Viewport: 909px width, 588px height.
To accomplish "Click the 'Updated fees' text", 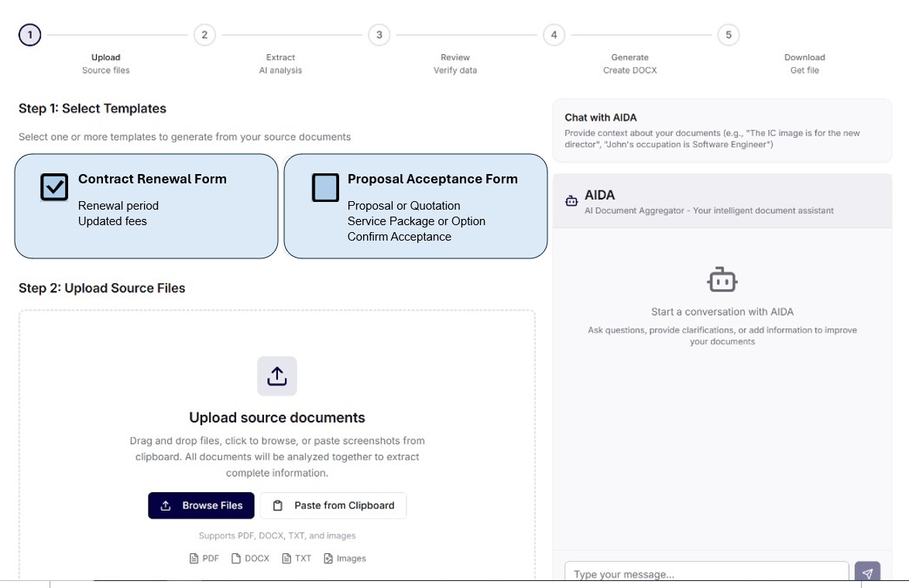I will coord(112,221).
